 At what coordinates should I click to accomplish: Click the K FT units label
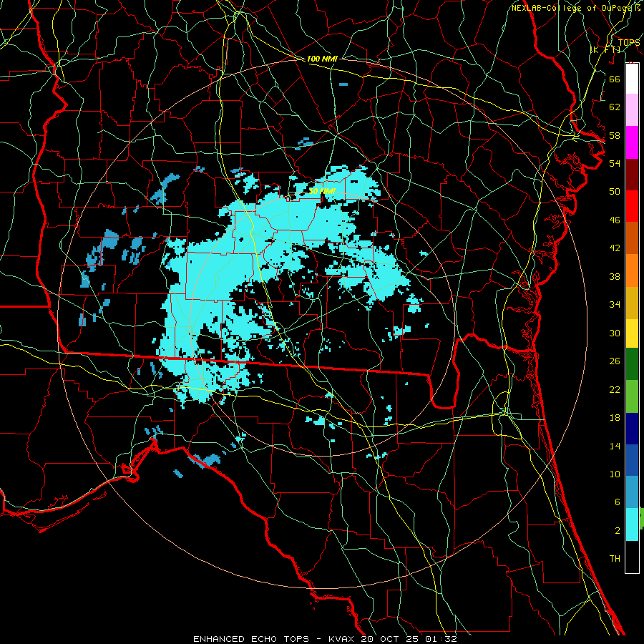pos(605,50)
